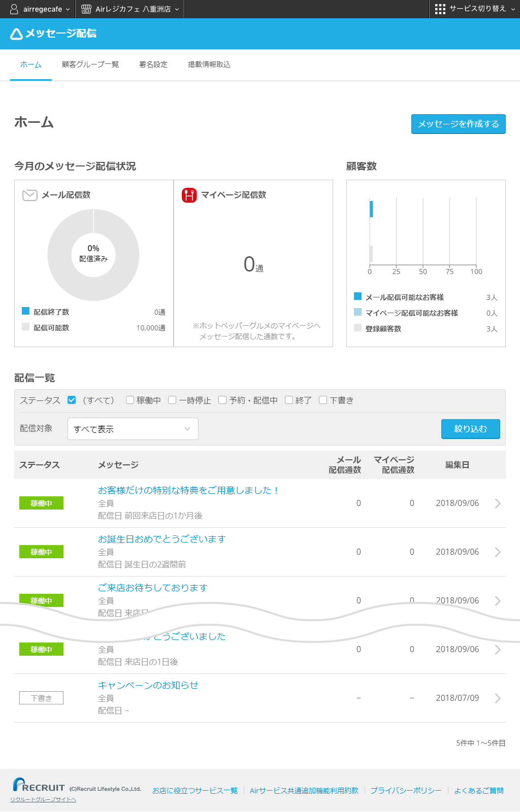Click the メール配信可能なお客様 blue legend swatch
Viewport: 520px width, 812px height.
point(358,296)
